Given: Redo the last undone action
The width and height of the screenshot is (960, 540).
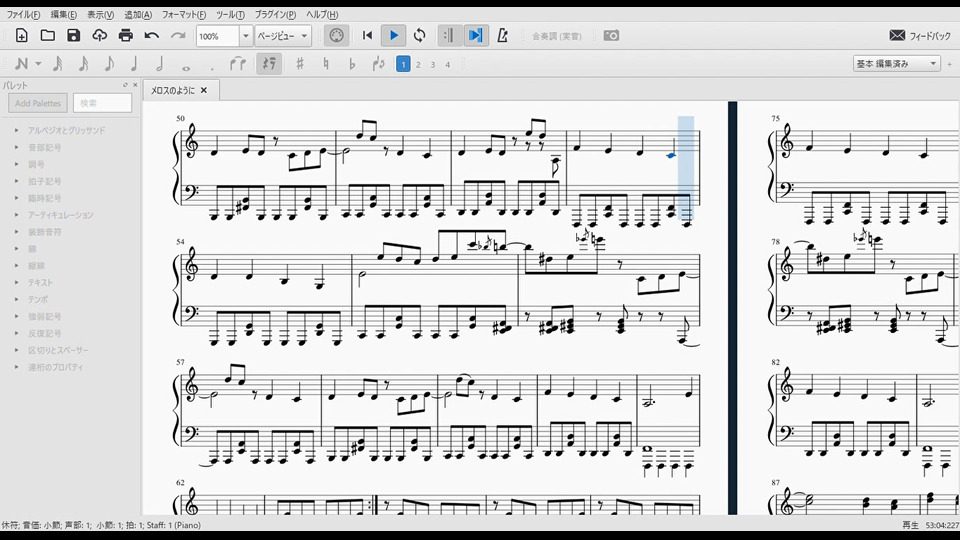Looking at the screenshot, I should click(178, 36).
